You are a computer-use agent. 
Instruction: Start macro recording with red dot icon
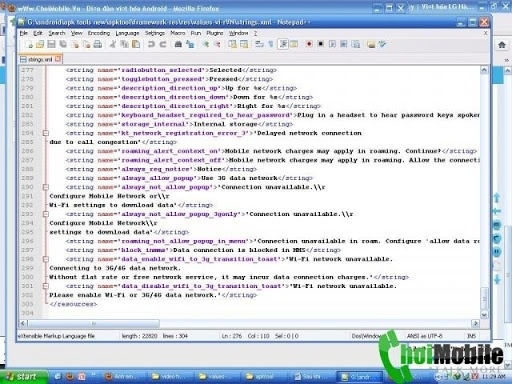pos(309,44)
